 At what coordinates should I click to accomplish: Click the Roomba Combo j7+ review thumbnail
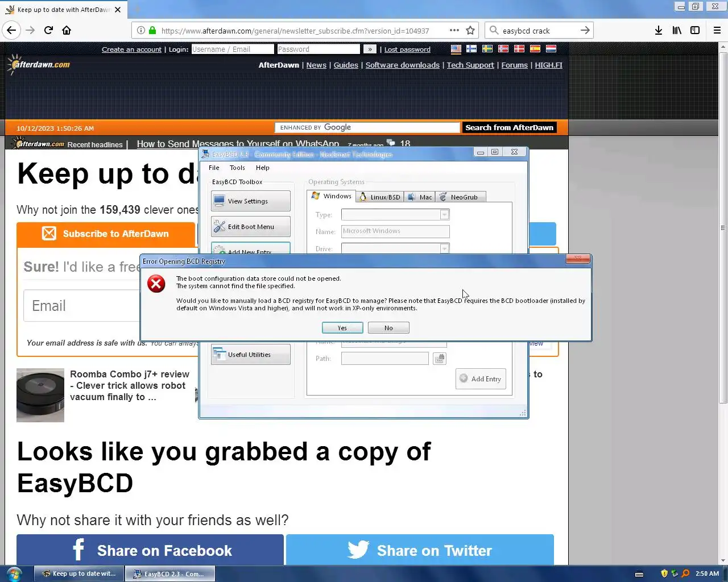(40, 395)
